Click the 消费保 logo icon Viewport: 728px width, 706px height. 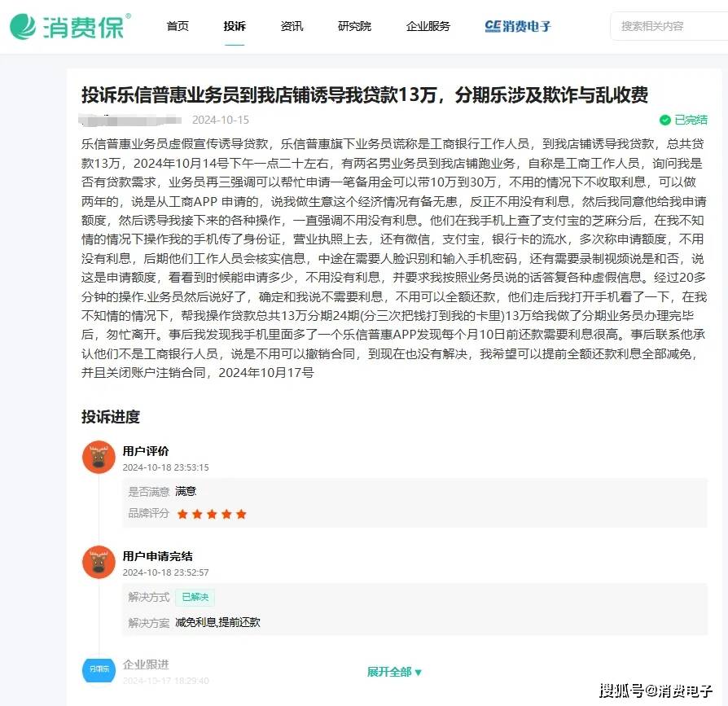click(21, 25)
